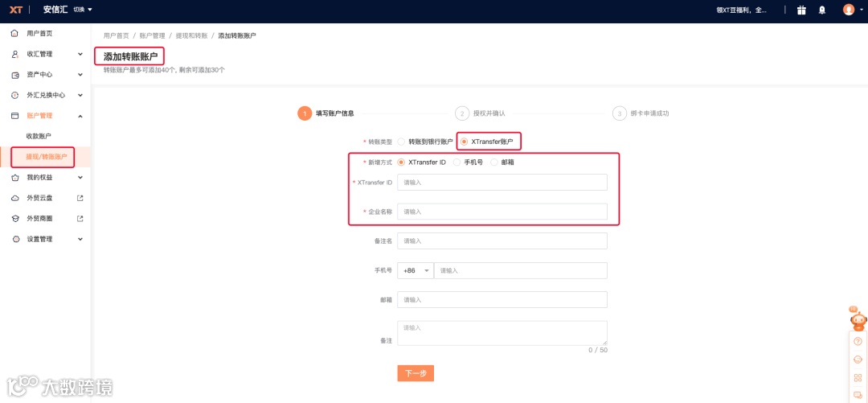This screenshot has width=868, height=403.
Task: Open the 切换 company switch dropdown
Action: click(83, 10)
